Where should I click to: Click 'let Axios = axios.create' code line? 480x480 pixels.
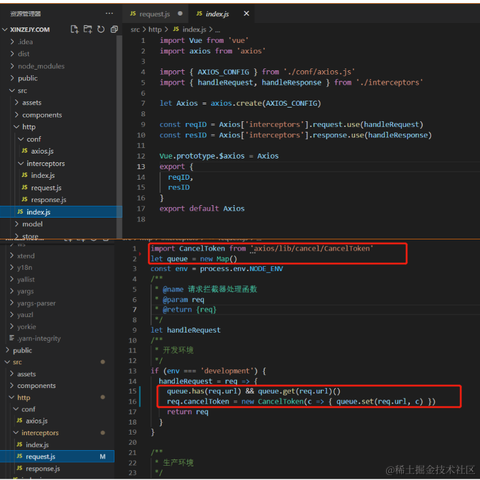(240, 103)
